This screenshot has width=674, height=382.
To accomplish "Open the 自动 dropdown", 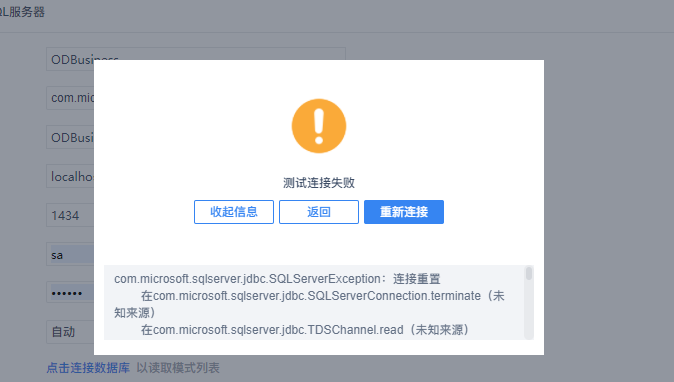I will pos(70,332).
